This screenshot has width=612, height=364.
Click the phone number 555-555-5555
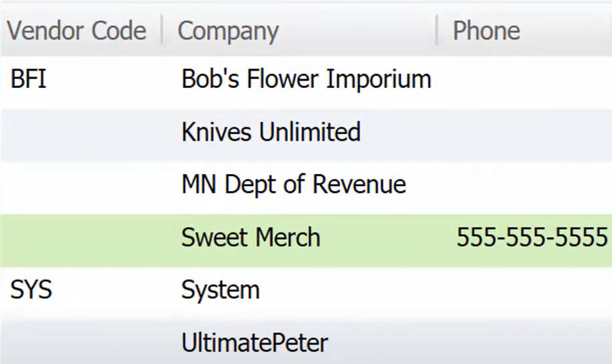coord(533,237)
